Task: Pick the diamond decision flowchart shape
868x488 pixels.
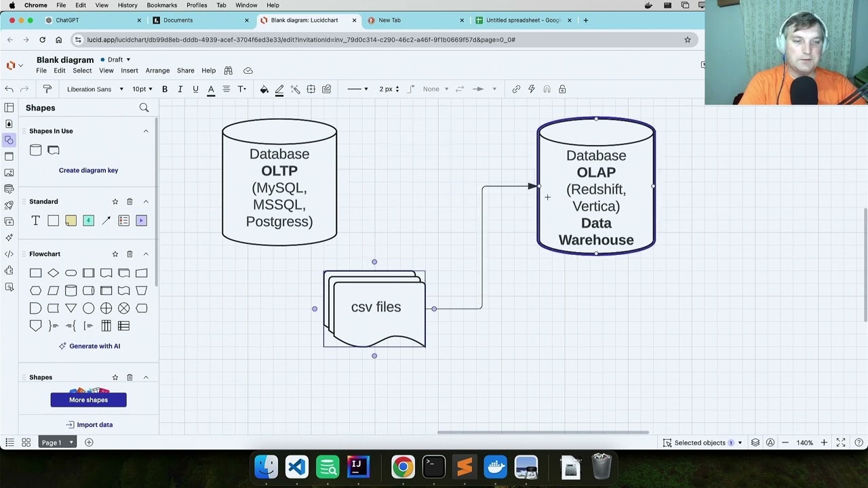Action: pos(54,273)
